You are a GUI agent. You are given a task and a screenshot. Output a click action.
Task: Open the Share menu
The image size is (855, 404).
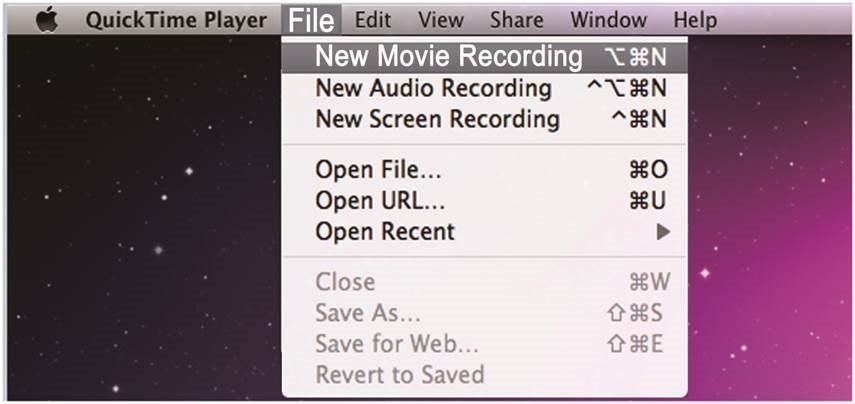pos(516,20)
